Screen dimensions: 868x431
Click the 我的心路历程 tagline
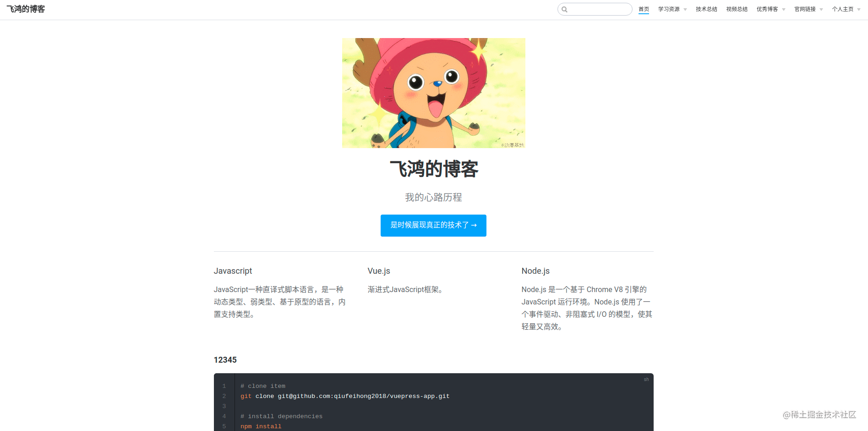coord(433,198)
